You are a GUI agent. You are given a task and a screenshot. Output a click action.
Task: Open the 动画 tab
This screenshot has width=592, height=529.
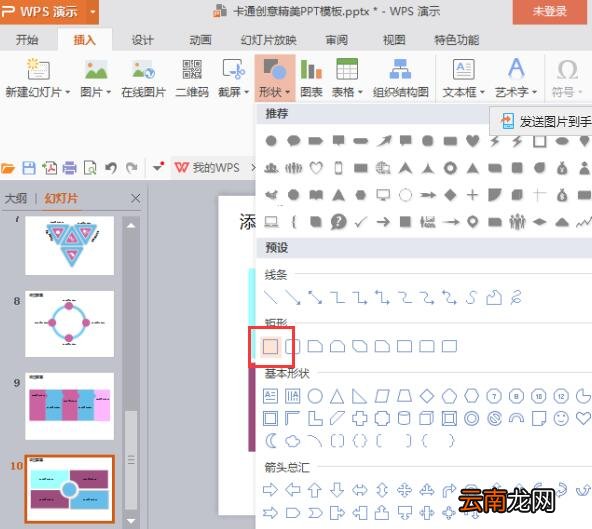pyautogui.click(x=200, y=40)
